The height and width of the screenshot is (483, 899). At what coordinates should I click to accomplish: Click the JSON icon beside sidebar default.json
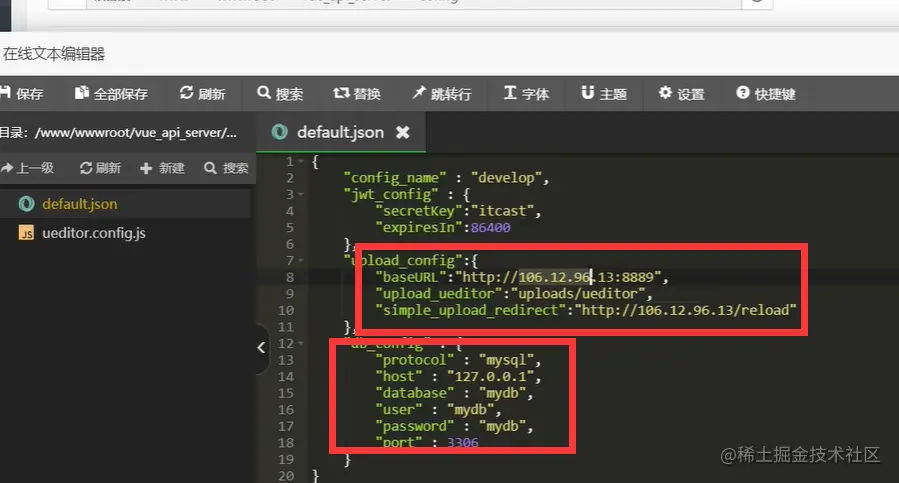click(x=26, y=204)
